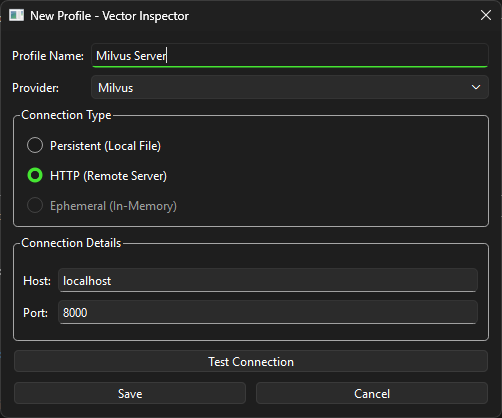The width and height of the screenshot is (502, 418).
Task: Click the Port label
Action: pos(35,313)
